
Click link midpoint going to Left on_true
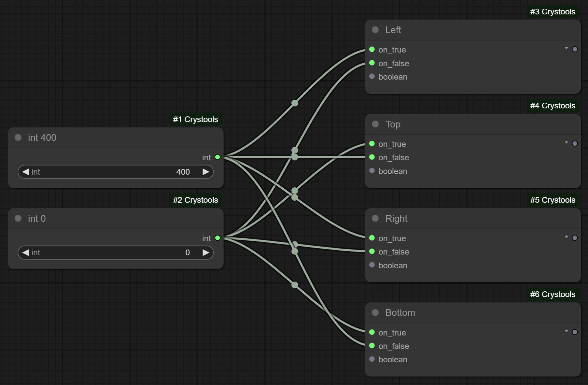(x=295, y=103)
